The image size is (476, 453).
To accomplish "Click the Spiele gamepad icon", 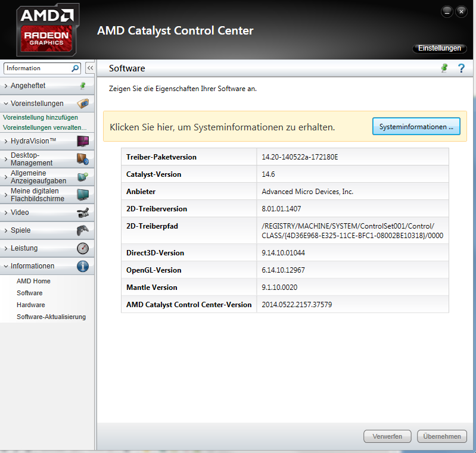I will click(83, 230).
